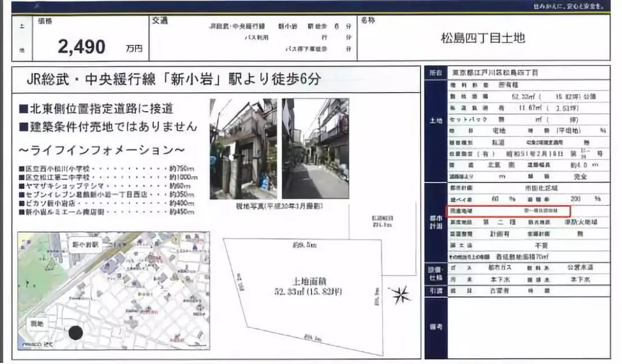Screen dimensions: 622x364
Task: Click the 都市ガス value
Action: click(x=500, y=268)
